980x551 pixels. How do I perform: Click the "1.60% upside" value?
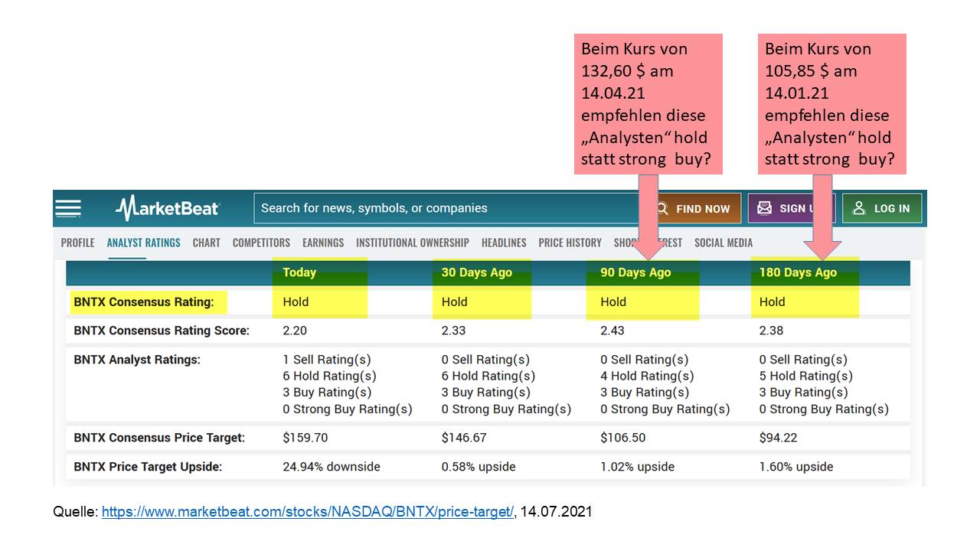click(796, 467)
